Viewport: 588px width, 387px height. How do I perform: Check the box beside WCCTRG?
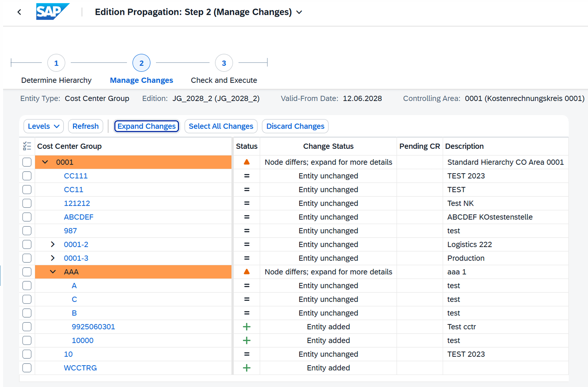pyautogui.click(x=27, y=368)
